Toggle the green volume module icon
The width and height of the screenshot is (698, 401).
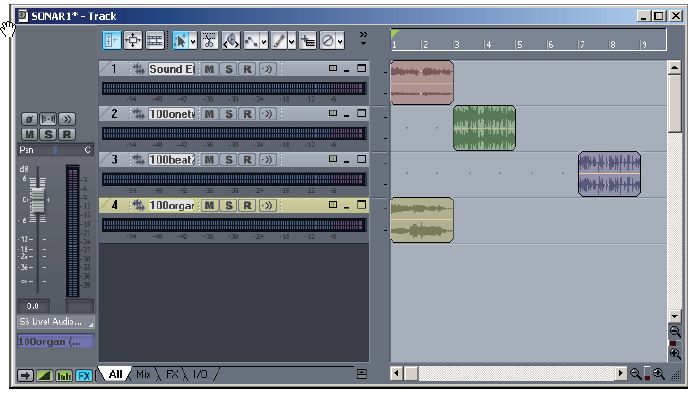click(x=45, y=376)
